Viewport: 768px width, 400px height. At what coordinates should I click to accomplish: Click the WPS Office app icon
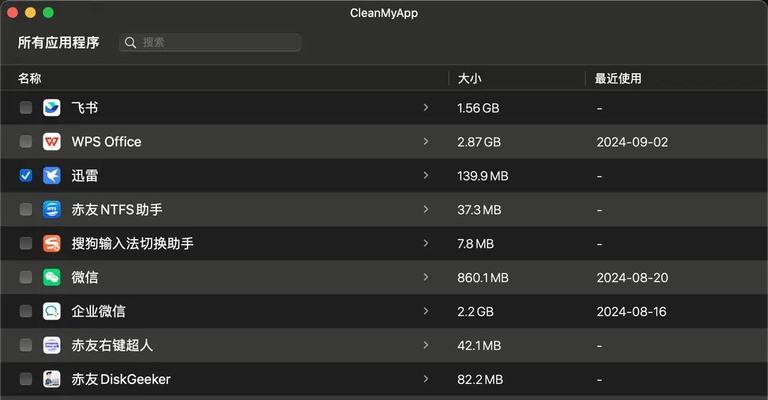tap(51, 141)
